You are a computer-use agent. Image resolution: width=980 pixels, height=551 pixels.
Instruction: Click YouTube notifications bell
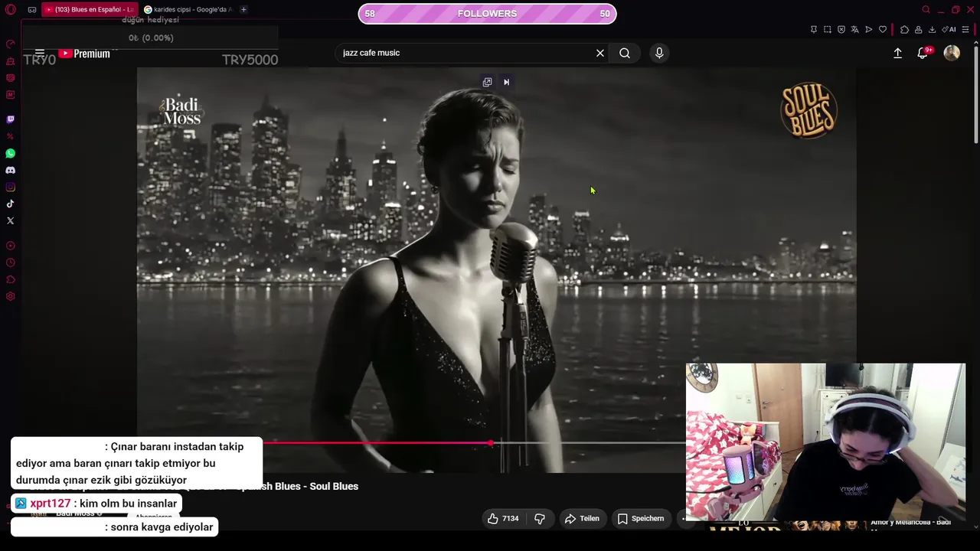[923, 53]
